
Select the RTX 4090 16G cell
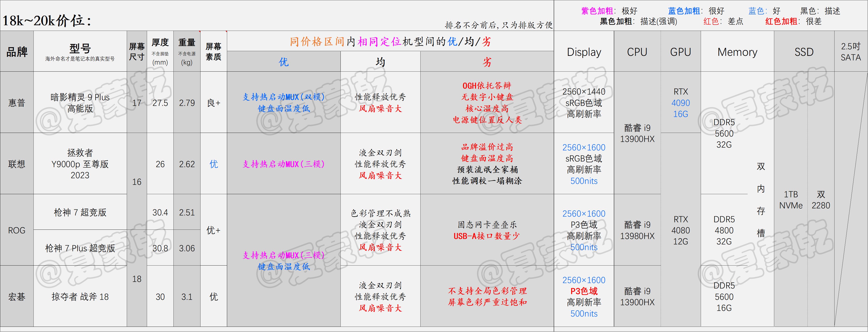[681, 102]
